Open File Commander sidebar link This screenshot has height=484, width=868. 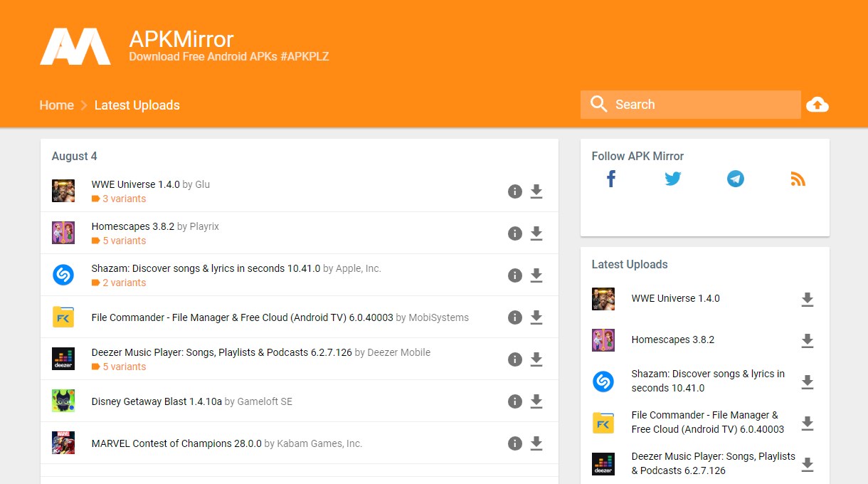click(707, 422)
